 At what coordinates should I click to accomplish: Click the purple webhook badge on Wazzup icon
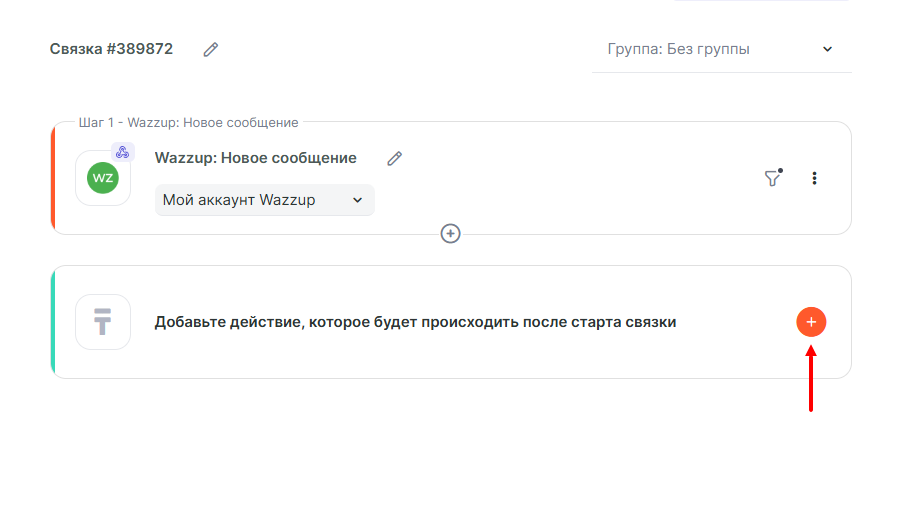[122, 152]
